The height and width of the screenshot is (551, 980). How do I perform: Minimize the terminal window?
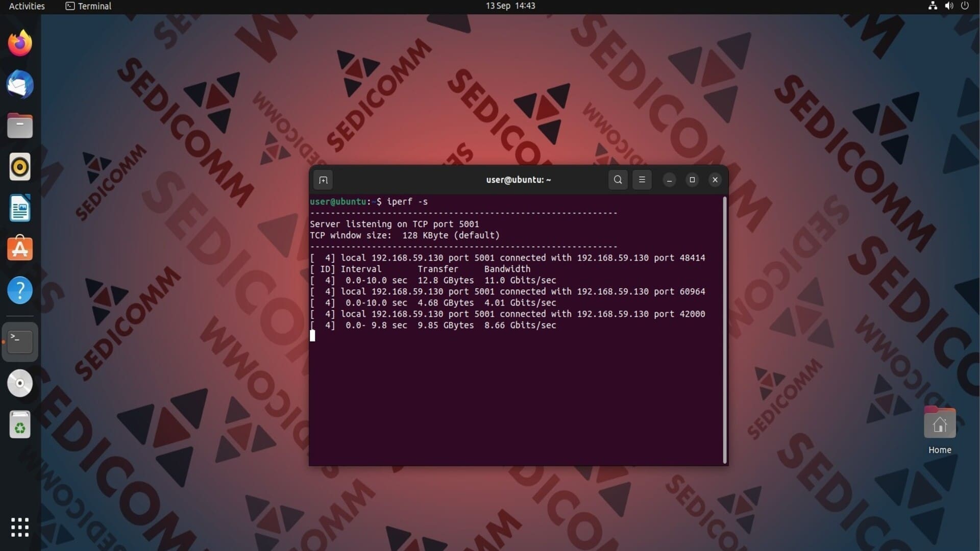click(x=669, y=180)
